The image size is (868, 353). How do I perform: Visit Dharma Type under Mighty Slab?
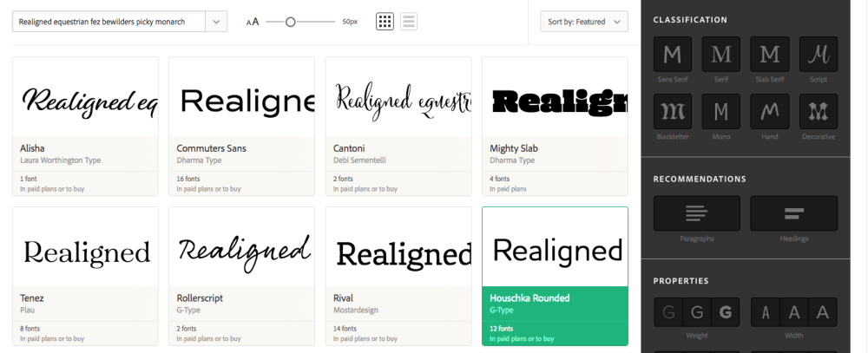tap(512, 160)
